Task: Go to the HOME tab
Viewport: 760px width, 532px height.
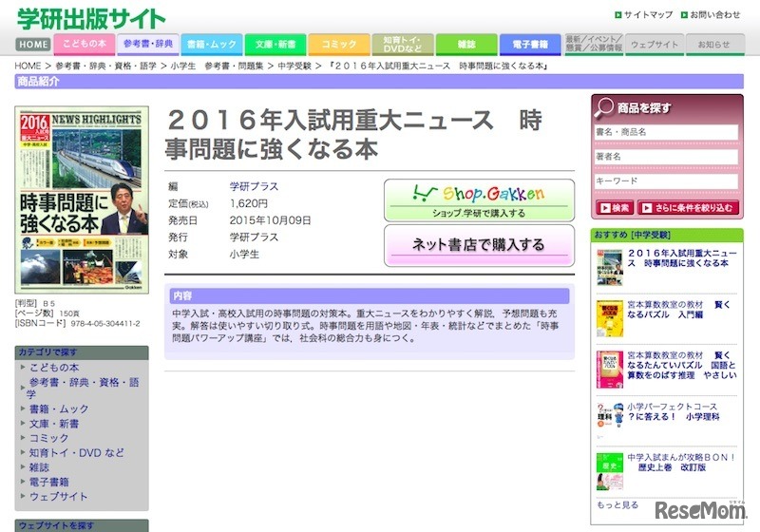Action: tap(33, 45)
